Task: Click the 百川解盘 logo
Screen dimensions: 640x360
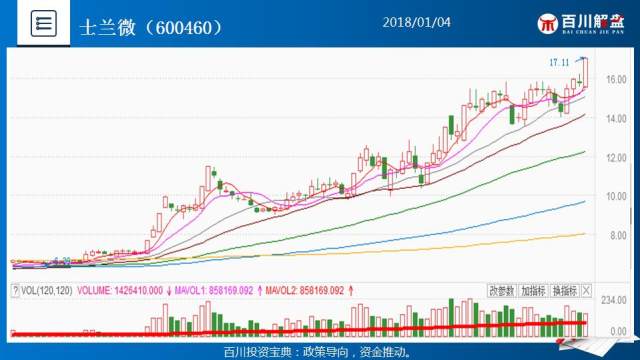Action: [x=580, y=24]
